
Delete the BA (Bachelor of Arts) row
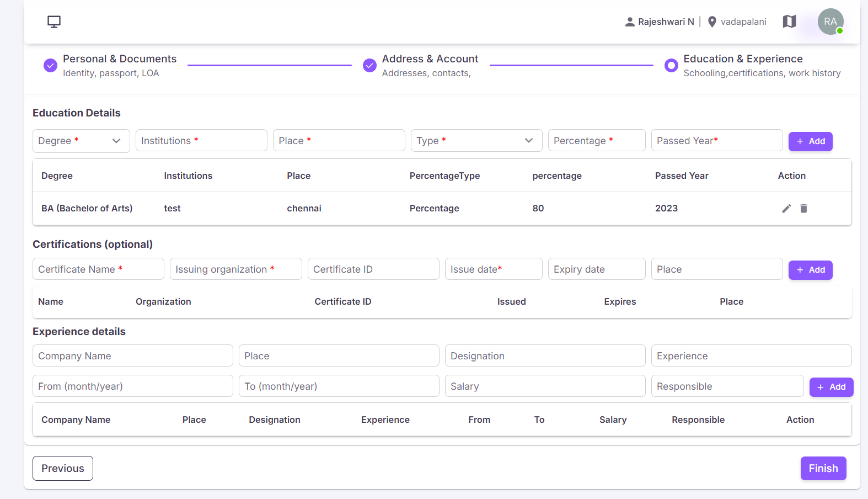803,208
